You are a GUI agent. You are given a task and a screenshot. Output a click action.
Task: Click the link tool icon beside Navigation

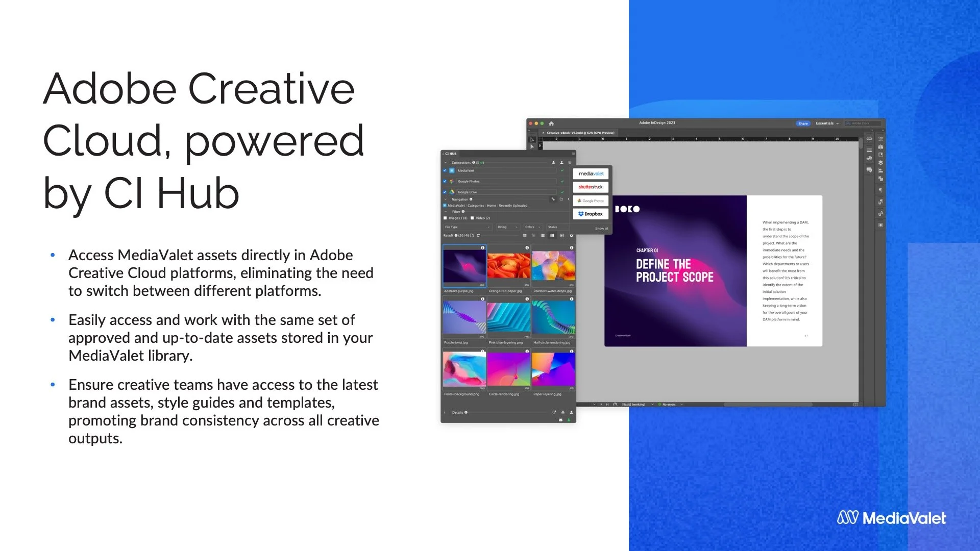click(553, 199)
